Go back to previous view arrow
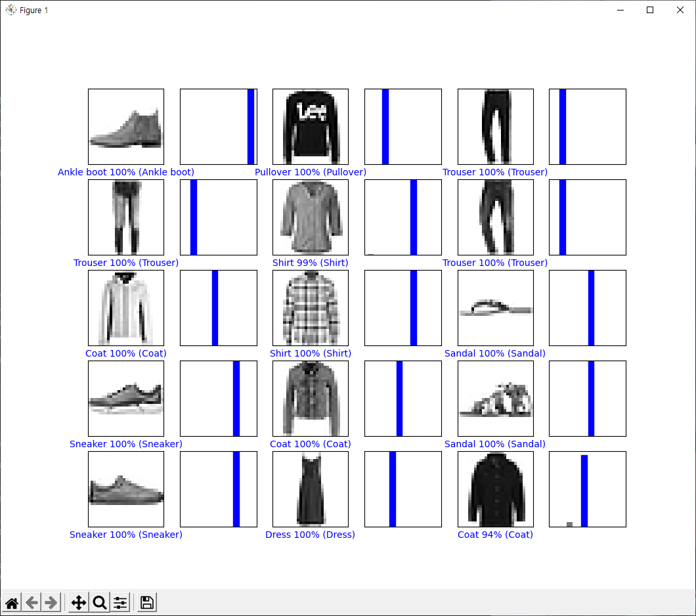 32,603
